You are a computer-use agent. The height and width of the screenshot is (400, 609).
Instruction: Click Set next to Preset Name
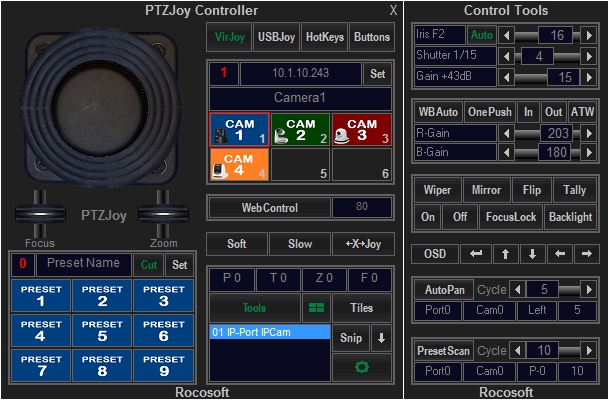pos(180,265)
